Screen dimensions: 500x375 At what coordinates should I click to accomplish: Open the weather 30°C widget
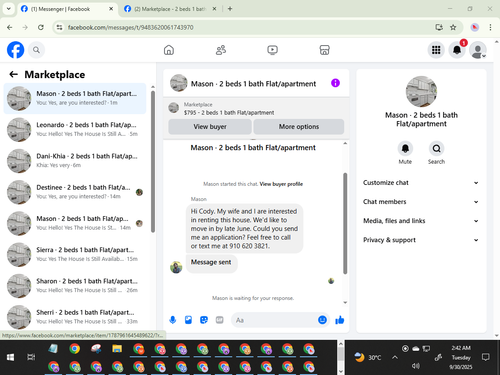[368, 357]
